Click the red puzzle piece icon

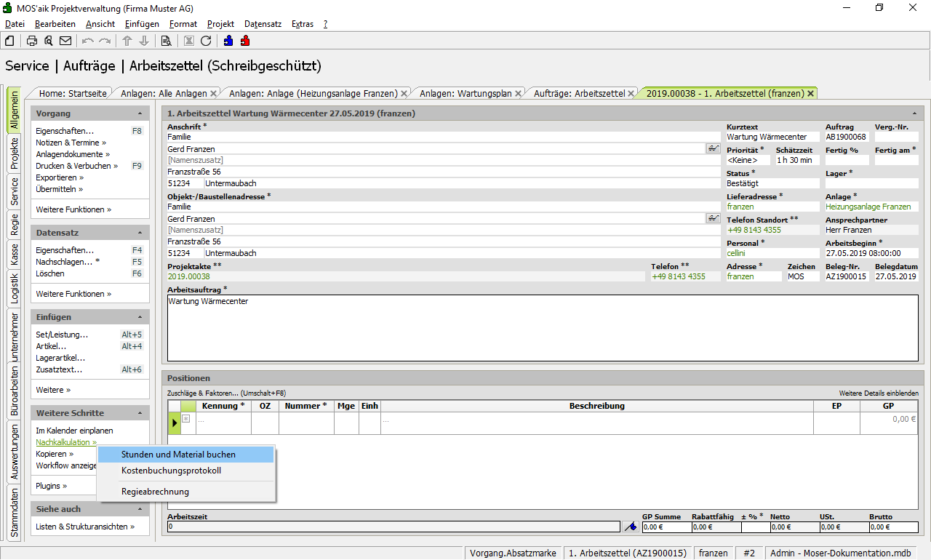click(x=245, y=41)
